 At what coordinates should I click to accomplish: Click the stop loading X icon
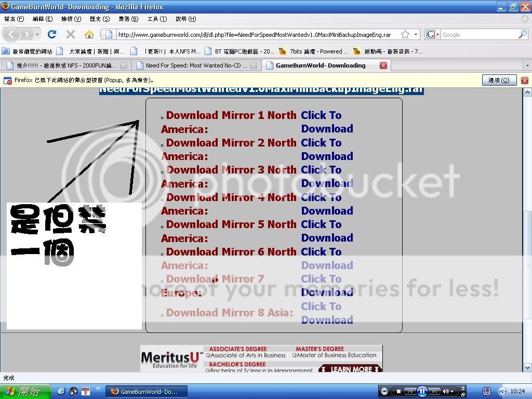click(71, 34)
